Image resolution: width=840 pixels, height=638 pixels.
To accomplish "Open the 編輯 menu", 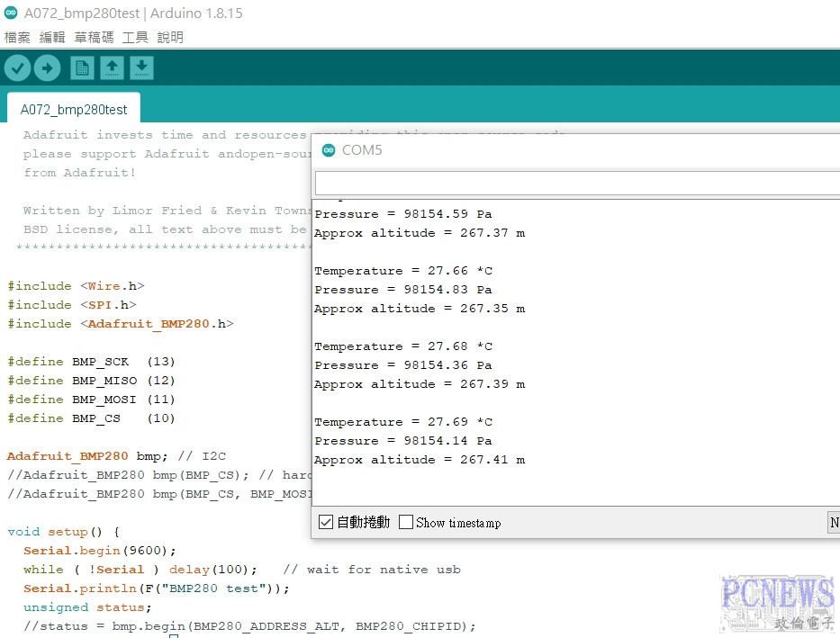I will [52, 37].
